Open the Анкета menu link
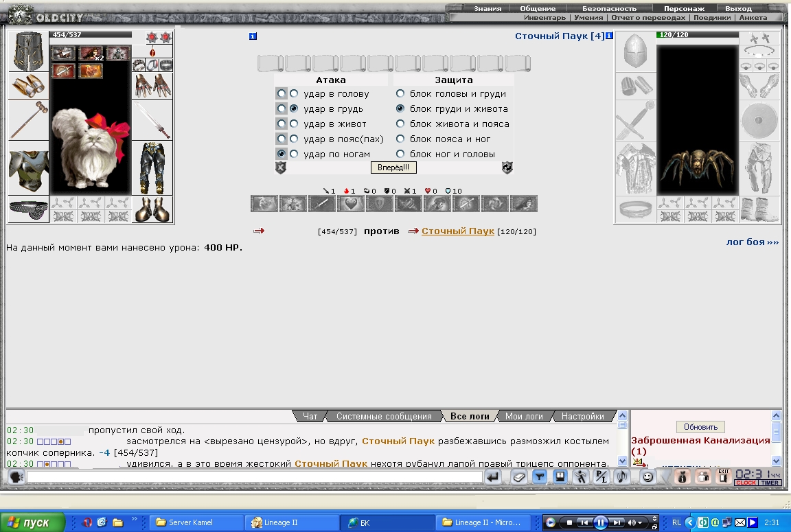 coord(753,18)
